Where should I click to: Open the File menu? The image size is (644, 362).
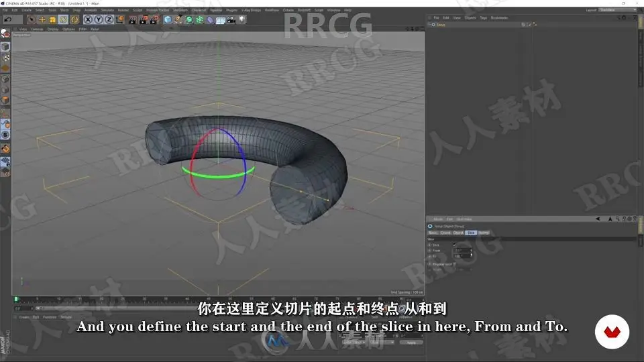click(x=5, y=10)
